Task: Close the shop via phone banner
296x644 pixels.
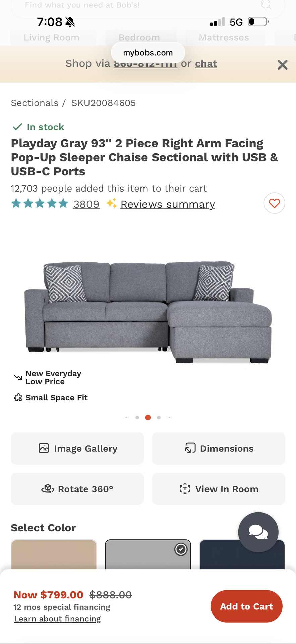Action: click(x=282, y=65)
